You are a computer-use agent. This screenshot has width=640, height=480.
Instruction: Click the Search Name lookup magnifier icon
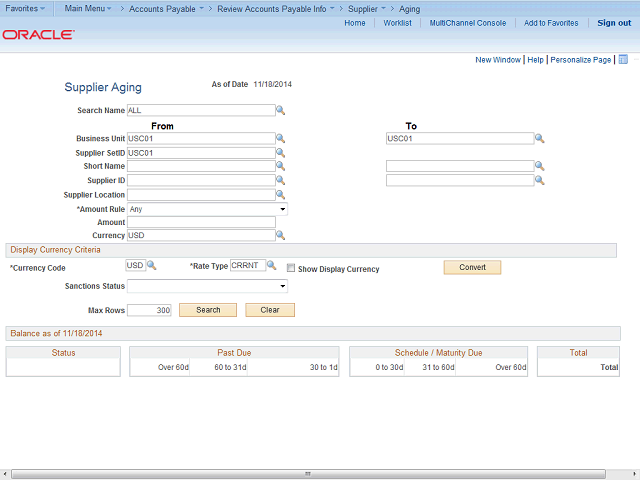point(281,110)
